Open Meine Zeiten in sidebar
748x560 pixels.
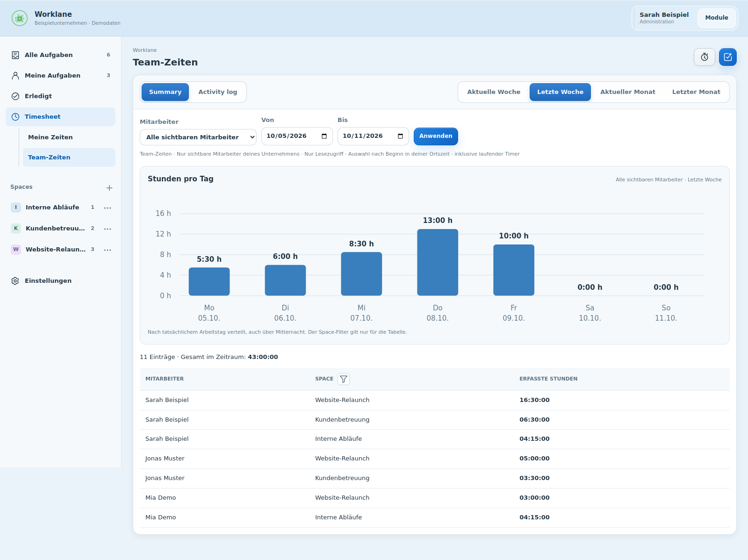pos(69,137)
